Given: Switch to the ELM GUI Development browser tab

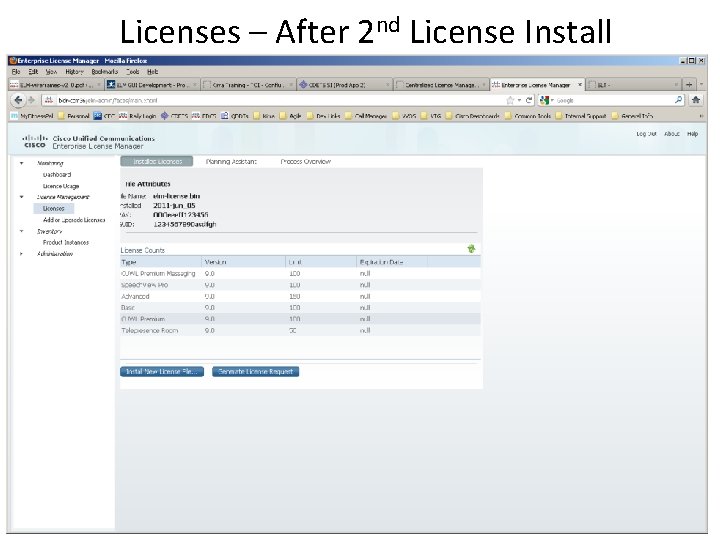Looking at the screenshot, I should click(152, 84).
